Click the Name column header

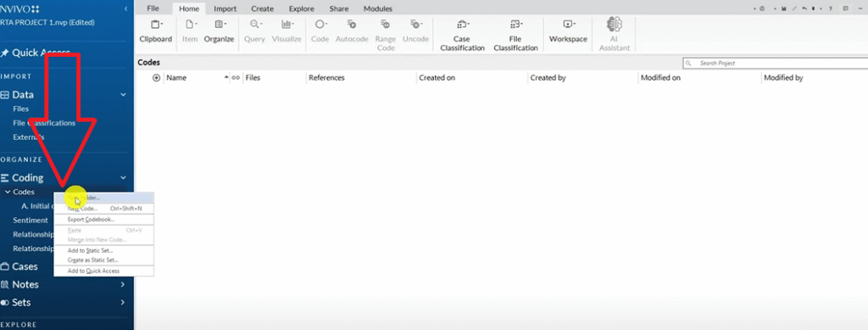tap(176, 78)
